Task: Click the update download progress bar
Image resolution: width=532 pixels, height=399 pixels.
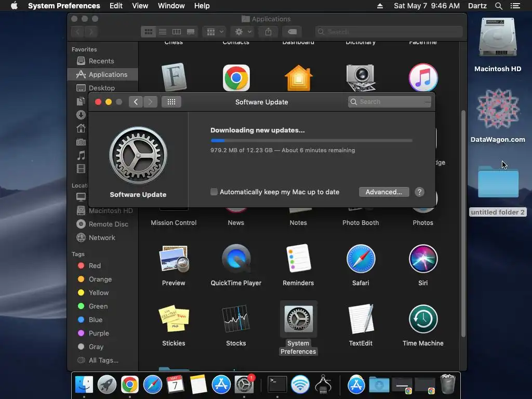Action: [x=311, y=140]
